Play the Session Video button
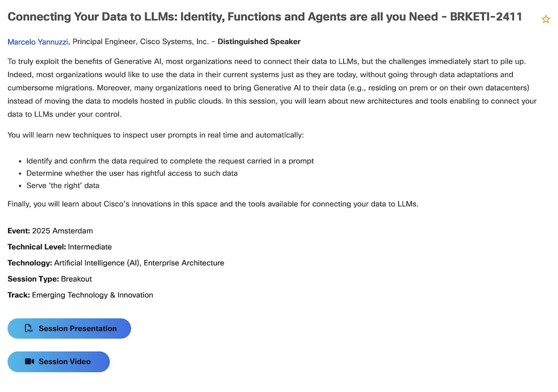Viewport: 558px width, 392px height. (59, 362)
